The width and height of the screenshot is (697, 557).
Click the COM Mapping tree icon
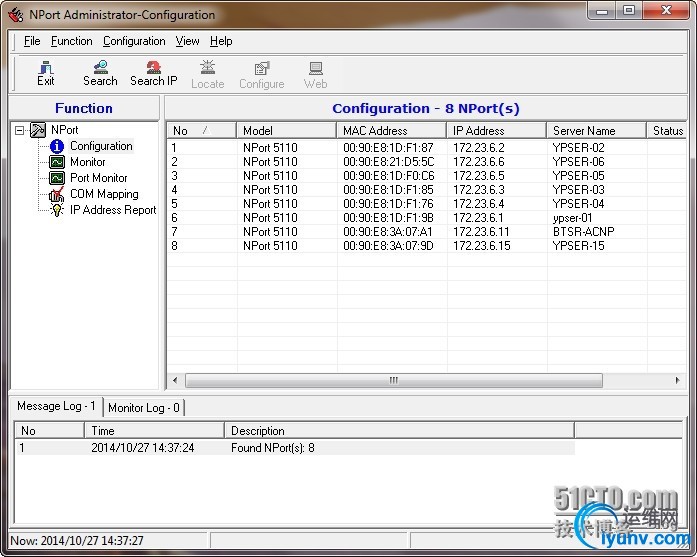(56, 194)
